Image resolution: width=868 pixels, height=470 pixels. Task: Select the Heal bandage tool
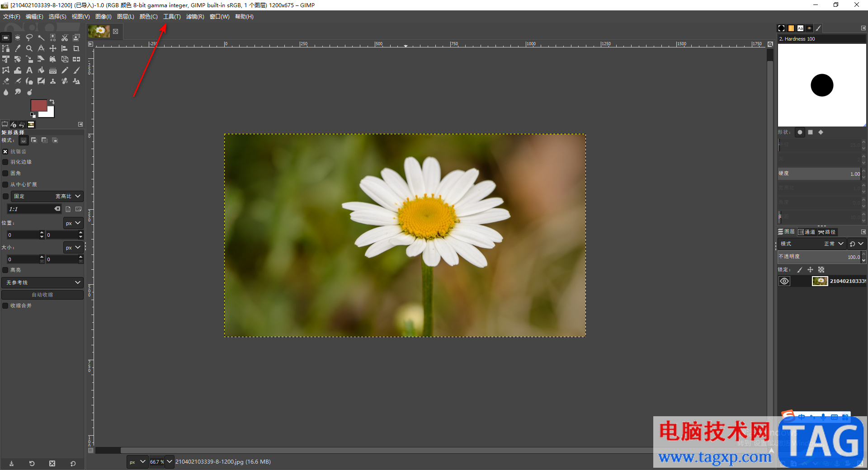point(65,81)
